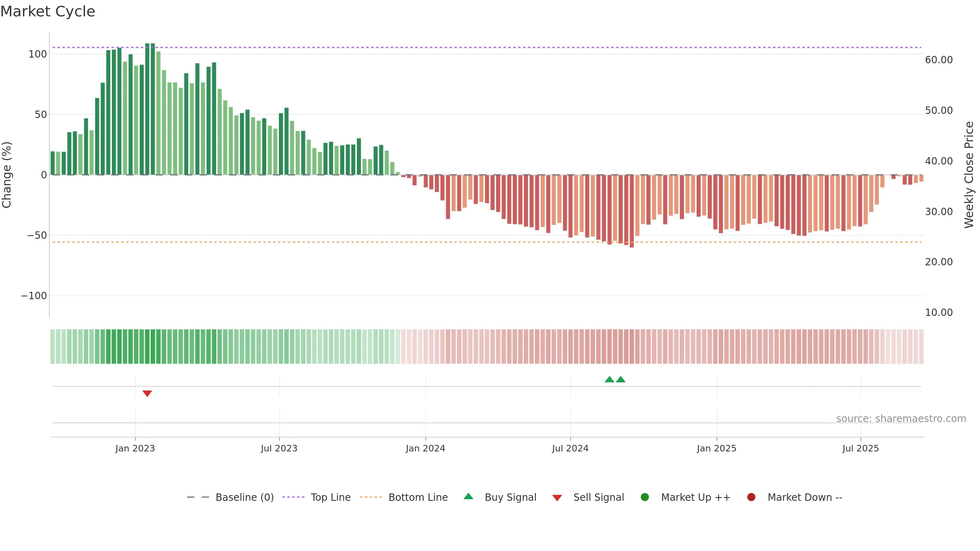The width and height of the screenshot is (980, 551).
Task: Click the Jul 2023 axis label
Action: click(279, 448)
